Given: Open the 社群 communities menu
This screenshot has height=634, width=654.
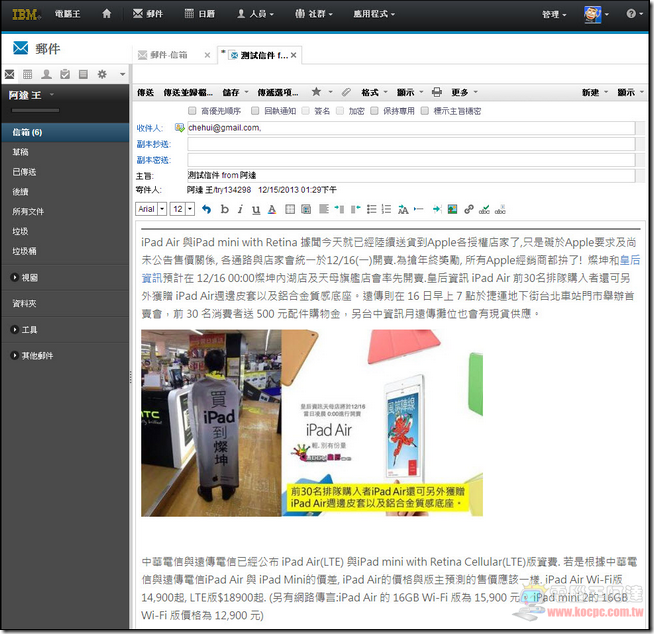Looking at the screenshot, I should 314,14.
